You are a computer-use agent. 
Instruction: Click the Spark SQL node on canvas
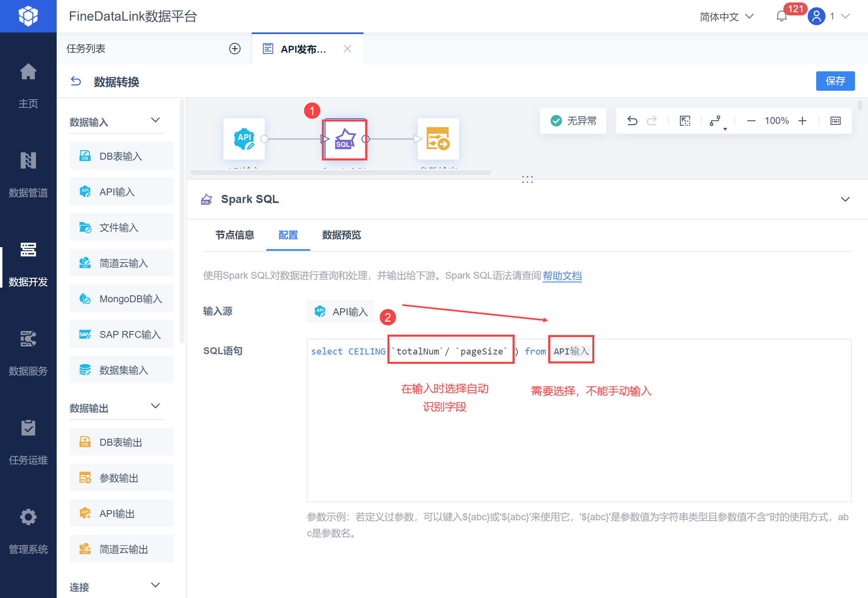345,139
